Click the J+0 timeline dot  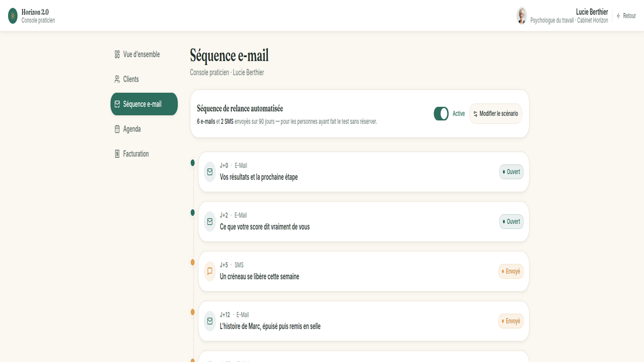pos(193,162)
